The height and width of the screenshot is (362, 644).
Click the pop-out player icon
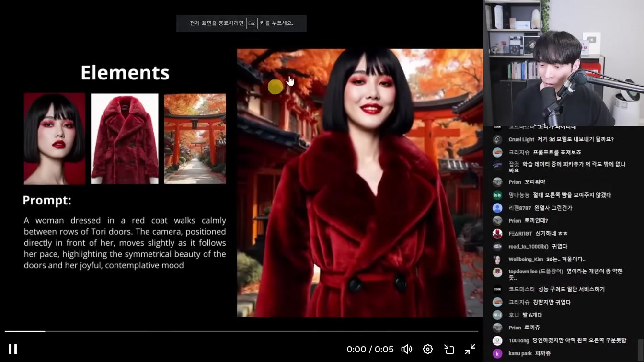pyautogui.click(x=449, y=349)
